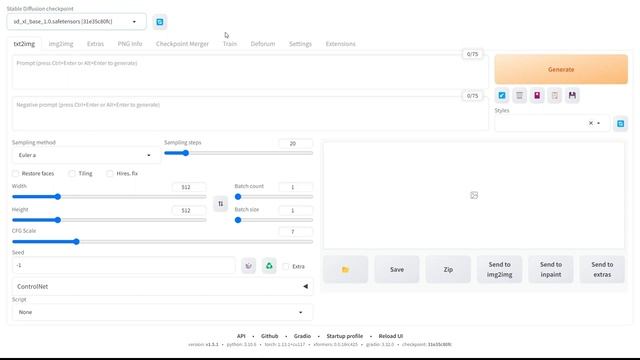The width and height of the screenshot is (640, 360).
Task: Randomize seed with the dice icon
Action: click(248, 266)
